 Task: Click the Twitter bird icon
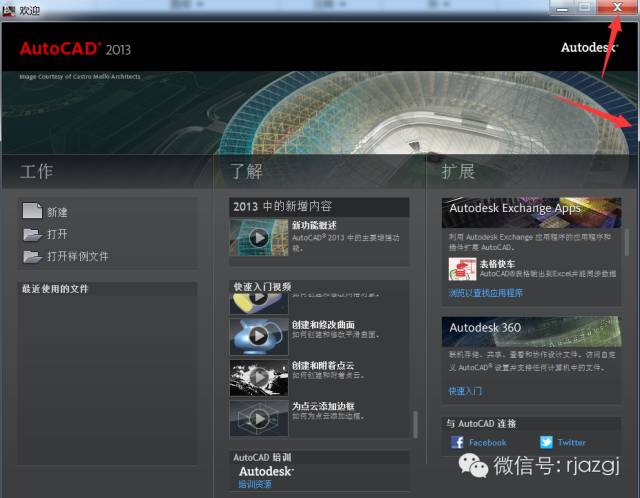[546, 442]
